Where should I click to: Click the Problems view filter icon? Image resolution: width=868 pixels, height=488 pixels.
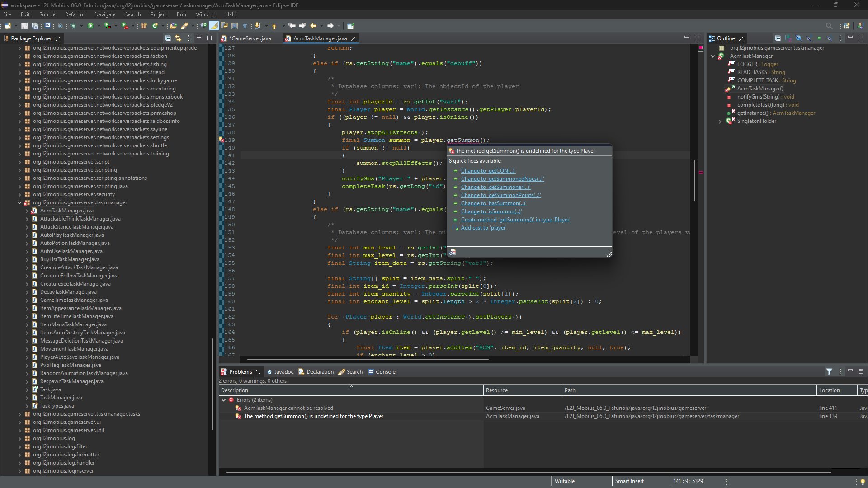click(829, 372)
